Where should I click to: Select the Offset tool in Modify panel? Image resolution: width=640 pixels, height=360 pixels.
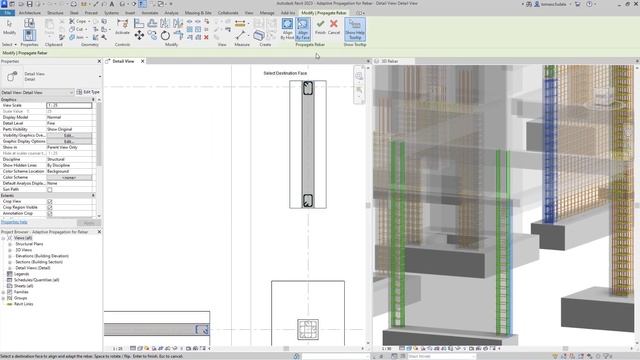click(x=152, y=24)
